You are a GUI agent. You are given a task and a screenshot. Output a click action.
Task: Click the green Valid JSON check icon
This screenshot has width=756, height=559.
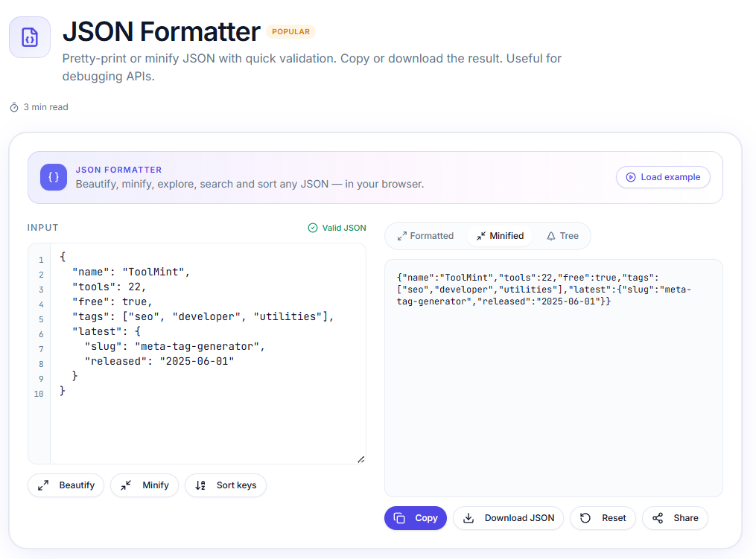click(x=313, y=228)
